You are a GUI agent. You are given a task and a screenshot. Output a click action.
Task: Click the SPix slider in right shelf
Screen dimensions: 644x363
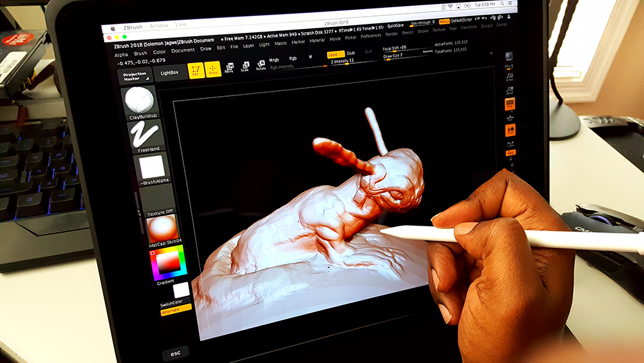[509, 66]
